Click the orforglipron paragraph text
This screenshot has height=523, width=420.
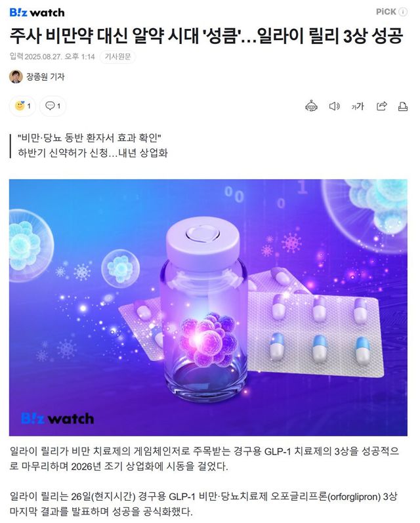[x=203, y=504]
